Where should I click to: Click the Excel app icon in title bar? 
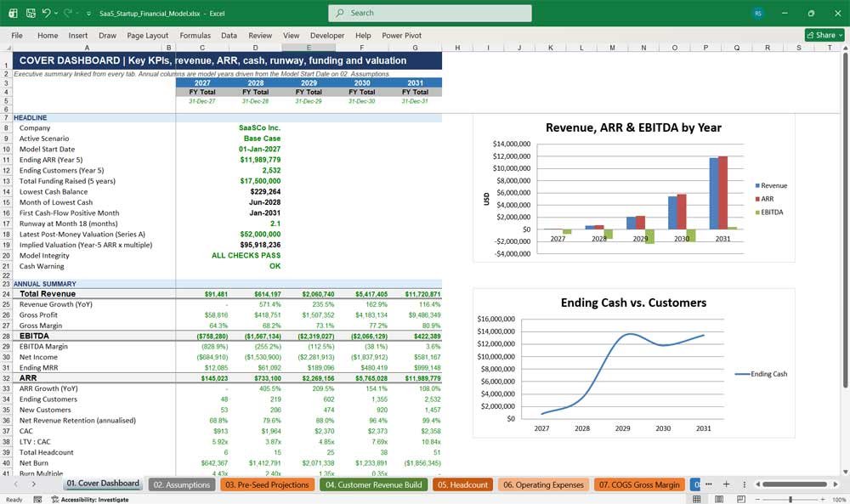click(13, 13)
